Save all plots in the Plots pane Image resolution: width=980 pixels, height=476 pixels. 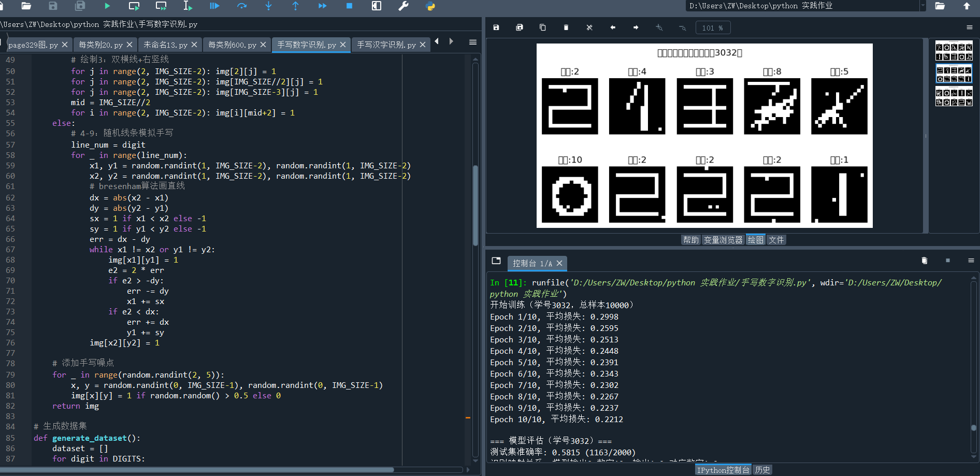pos(520,27)
